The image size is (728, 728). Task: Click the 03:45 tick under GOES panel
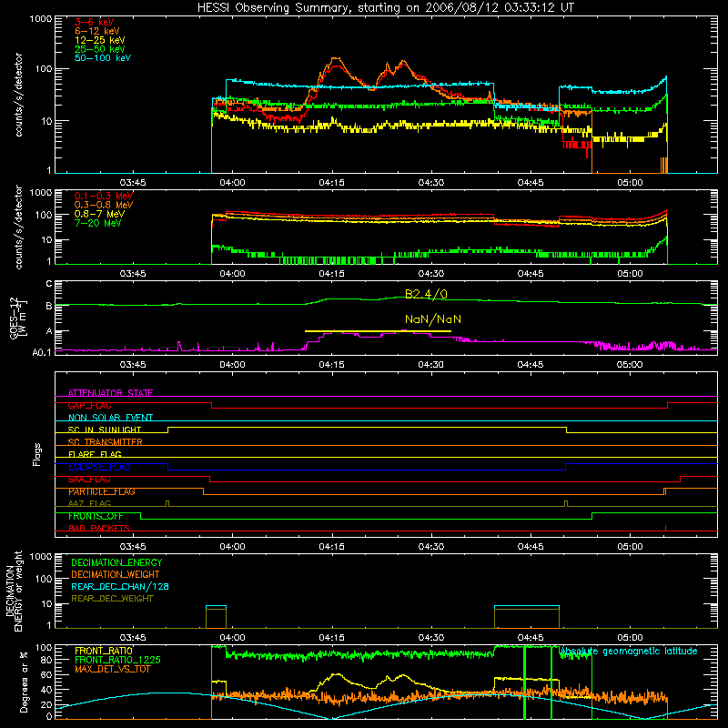pyautogui.click(x=133, y=365)
